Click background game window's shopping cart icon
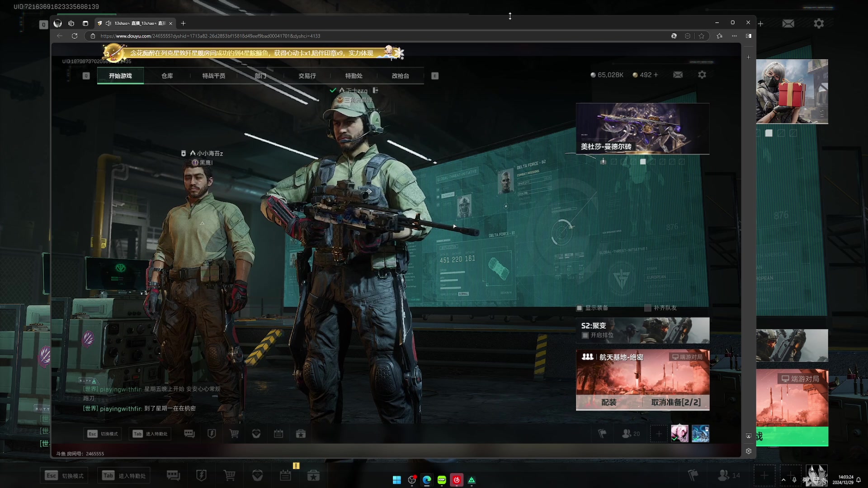 click(229, 475)
